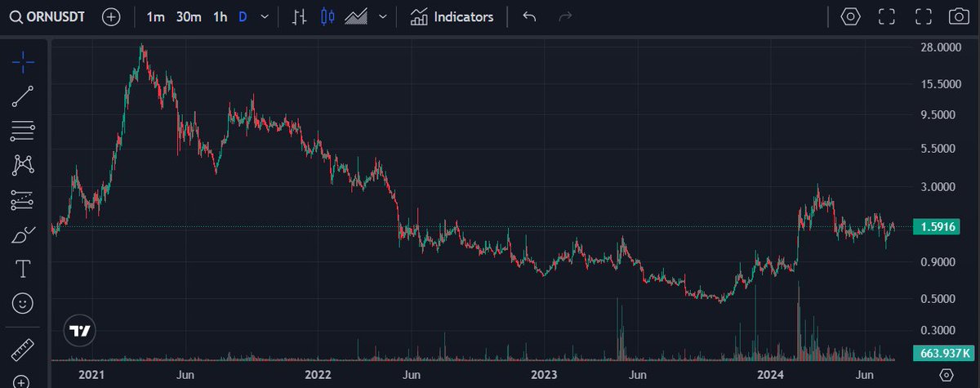Click the 9.5000 price scale label
Screen dimensions: 980x388
[938, 115]
